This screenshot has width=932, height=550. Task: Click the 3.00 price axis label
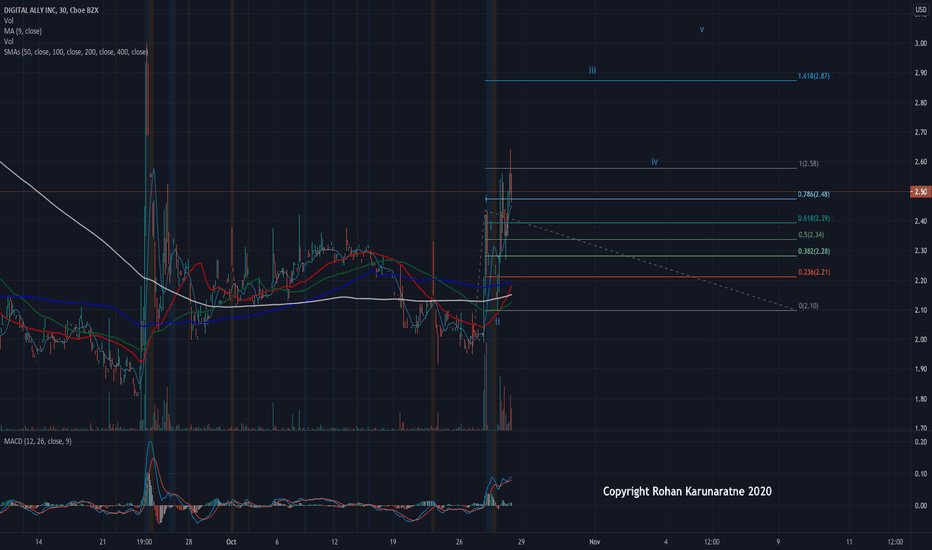click(x=921, y=43)
